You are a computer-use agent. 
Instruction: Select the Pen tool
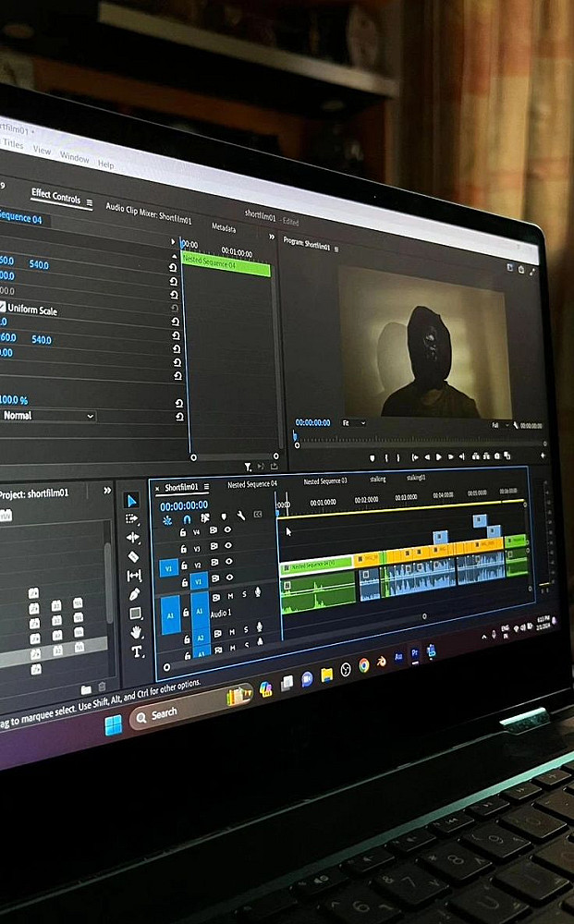(x=135, y=594)
